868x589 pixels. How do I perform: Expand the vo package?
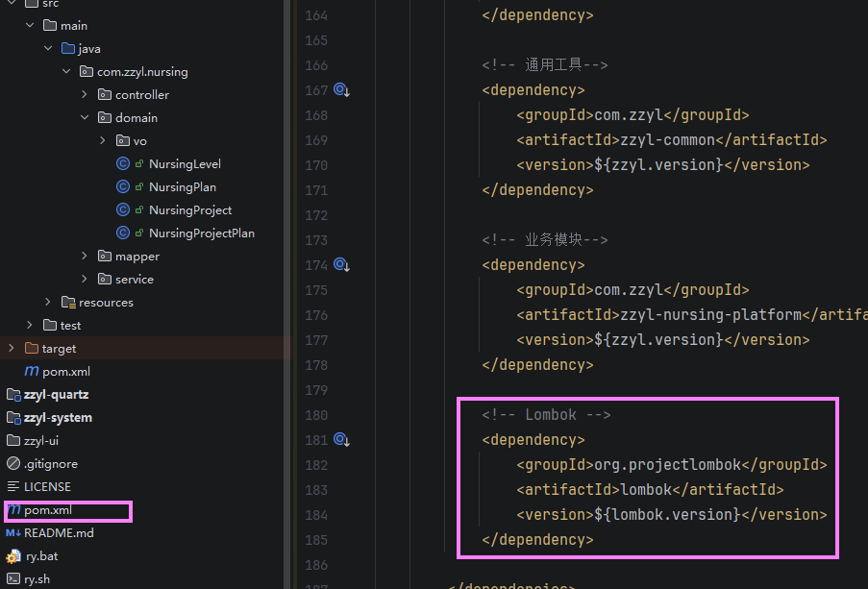tap(103, 140)
